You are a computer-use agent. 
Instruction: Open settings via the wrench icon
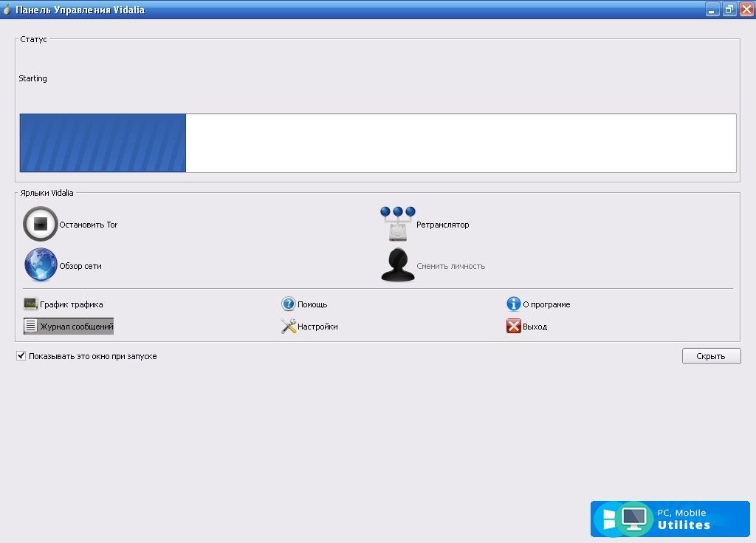[289, 327]
